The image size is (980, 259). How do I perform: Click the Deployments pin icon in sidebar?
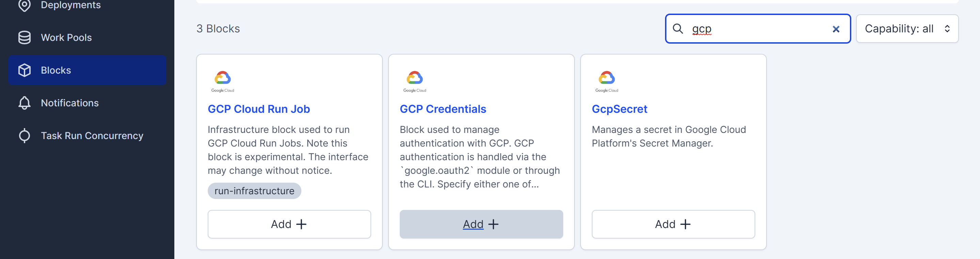point(25,5)
